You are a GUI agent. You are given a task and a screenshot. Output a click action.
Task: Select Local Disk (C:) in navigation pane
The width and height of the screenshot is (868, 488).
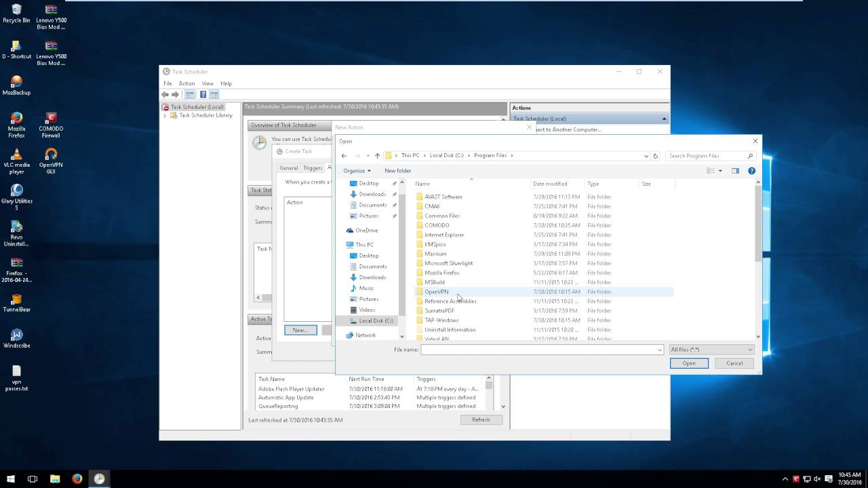(376, 321)
